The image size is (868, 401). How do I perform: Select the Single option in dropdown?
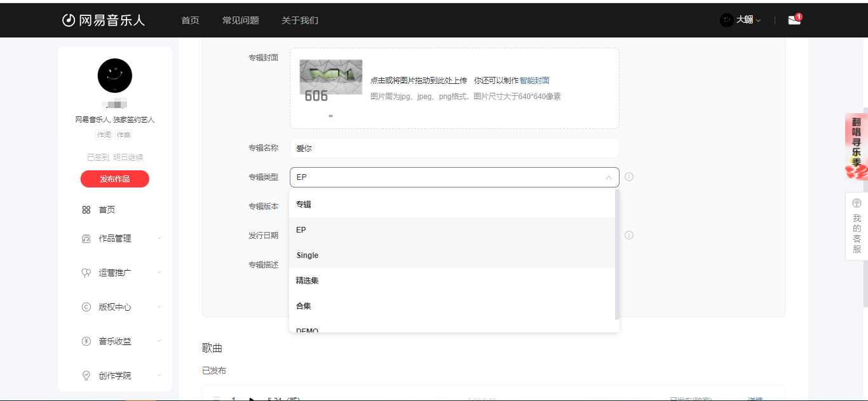(308, 255)
